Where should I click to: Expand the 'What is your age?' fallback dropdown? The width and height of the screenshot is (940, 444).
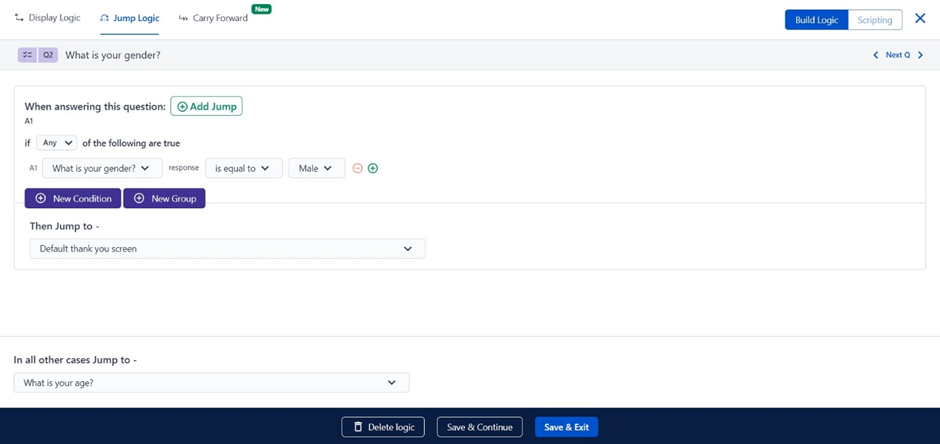point(211,382)
